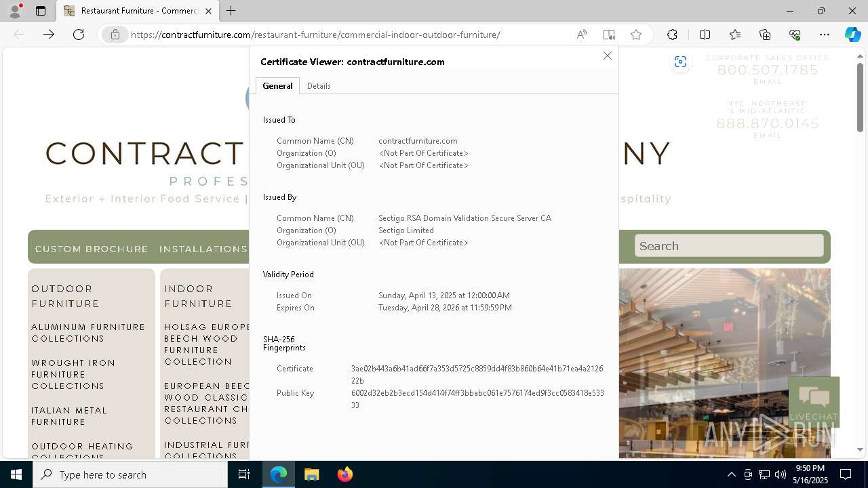This screenshot has height=488, width=868.
Task: Open Task View on taskbar
Action: pos(244,474)
